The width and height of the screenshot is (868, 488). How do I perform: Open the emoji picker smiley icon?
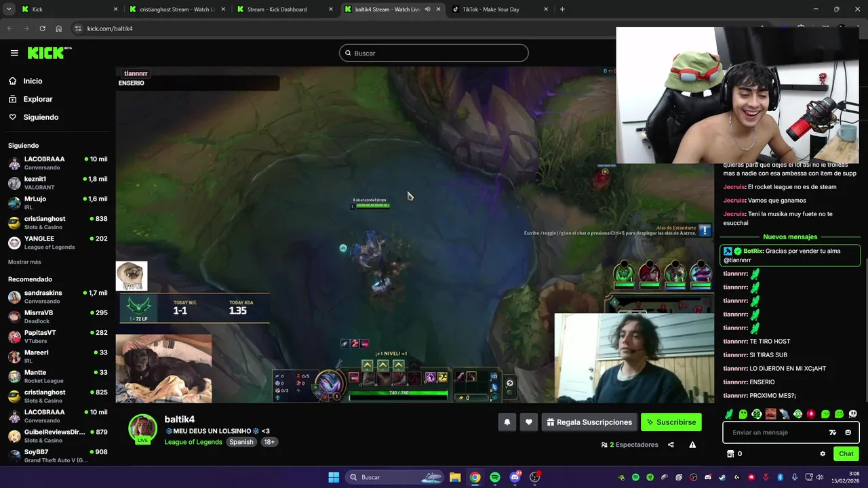click(848, 432)
